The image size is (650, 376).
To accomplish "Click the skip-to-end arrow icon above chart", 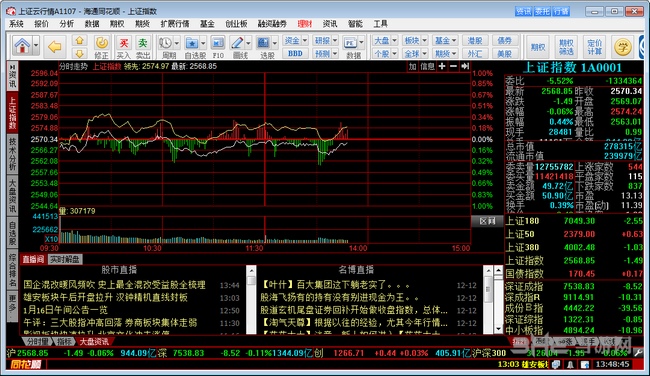I will 465,66.
